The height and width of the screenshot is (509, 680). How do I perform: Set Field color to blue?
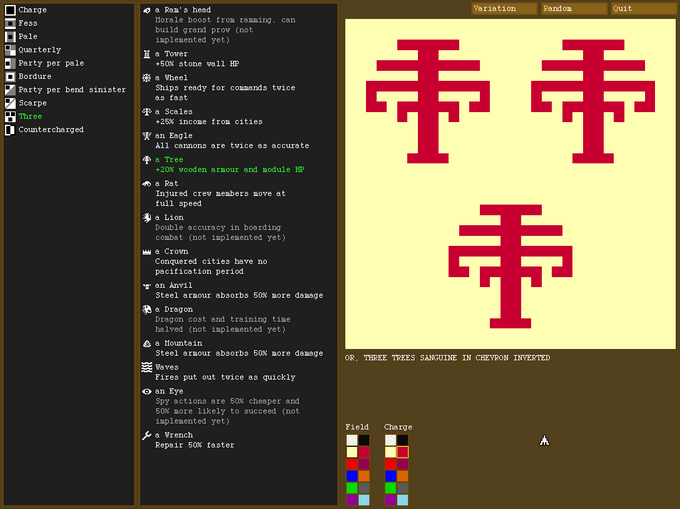352,476
